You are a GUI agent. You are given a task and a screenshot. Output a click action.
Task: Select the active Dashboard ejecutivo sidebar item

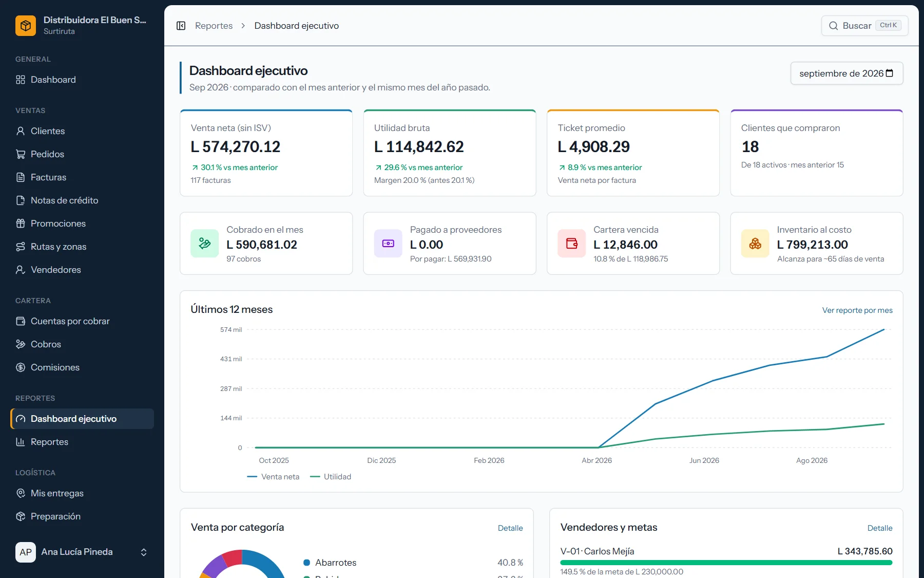[x=82, y=419]
